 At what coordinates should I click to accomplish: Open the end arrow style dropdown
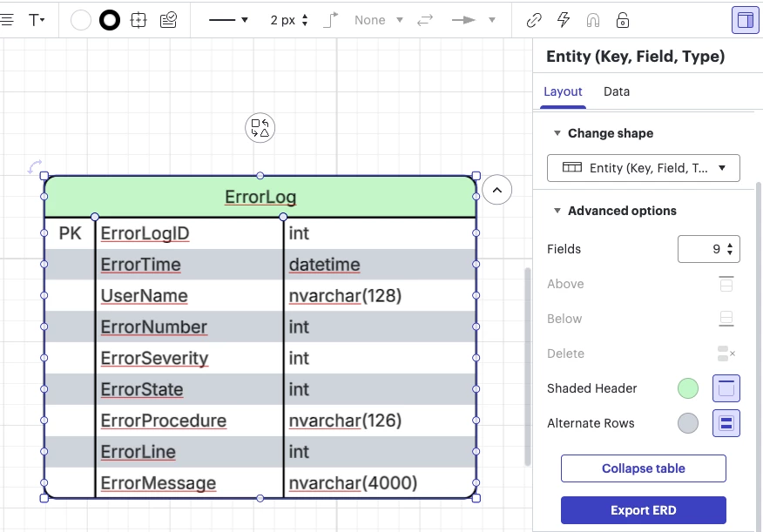tap(473, 20)
